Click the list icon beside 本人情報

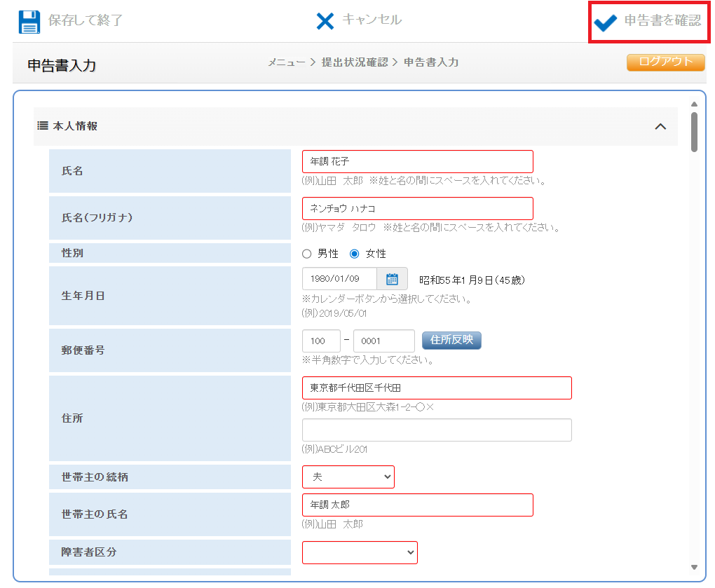pyautogui.click(x=42, y=126)
